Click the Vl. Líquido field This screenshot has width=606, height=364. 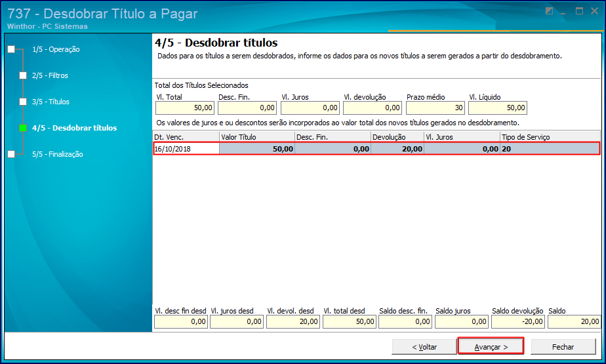pos(498,108)
